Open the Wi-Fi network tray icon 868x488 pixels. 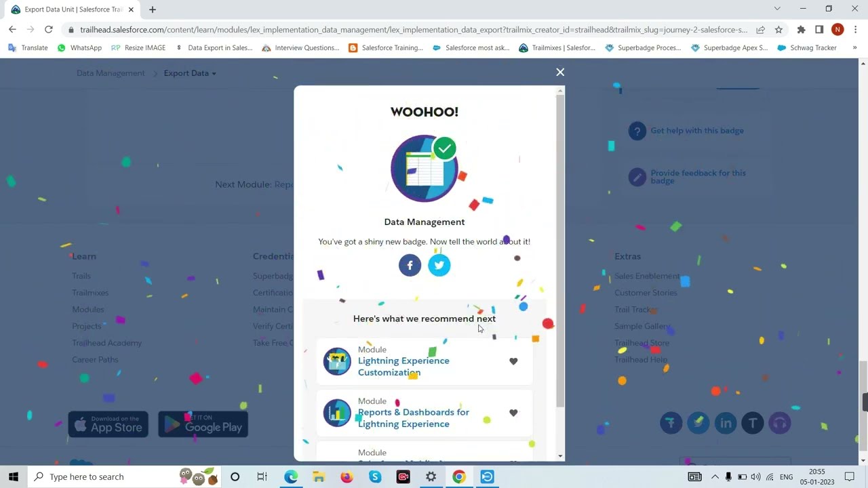pos(770,476)
